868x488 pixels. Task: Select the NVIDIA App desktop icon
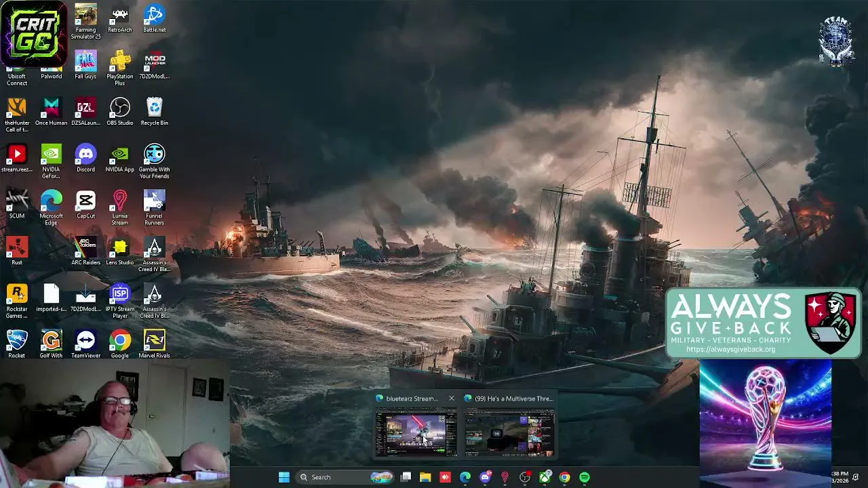pyautogui.click(x=120, y=158)
